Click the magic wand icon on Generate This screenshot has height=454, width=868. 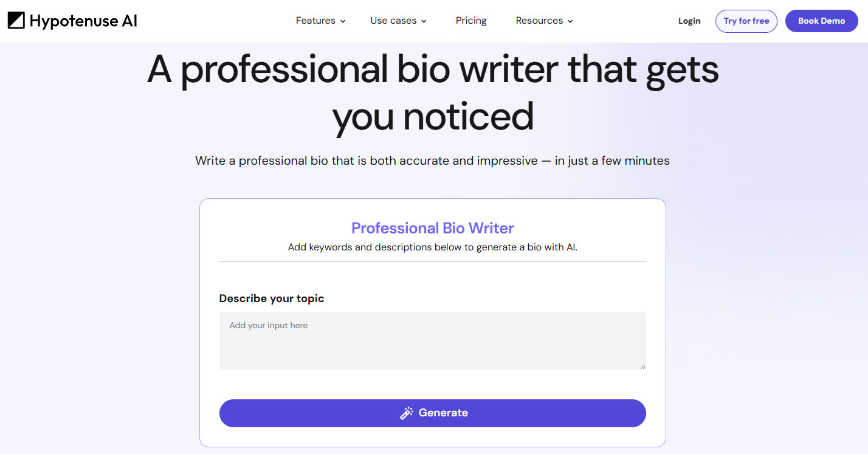[406, 413]
